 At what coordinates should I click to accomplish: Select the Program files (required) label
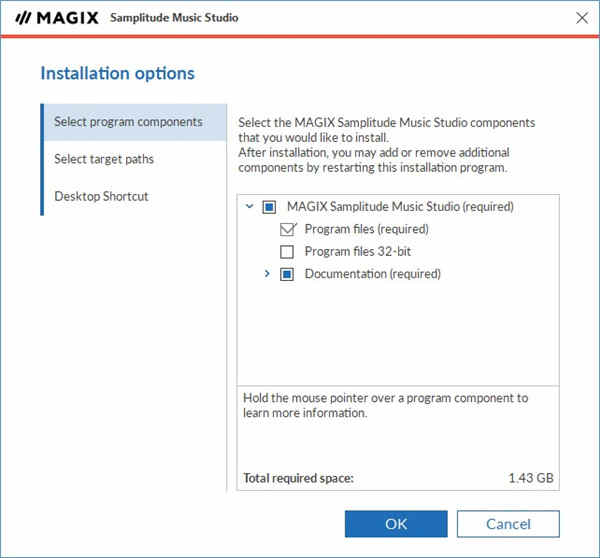click(367, 229)
